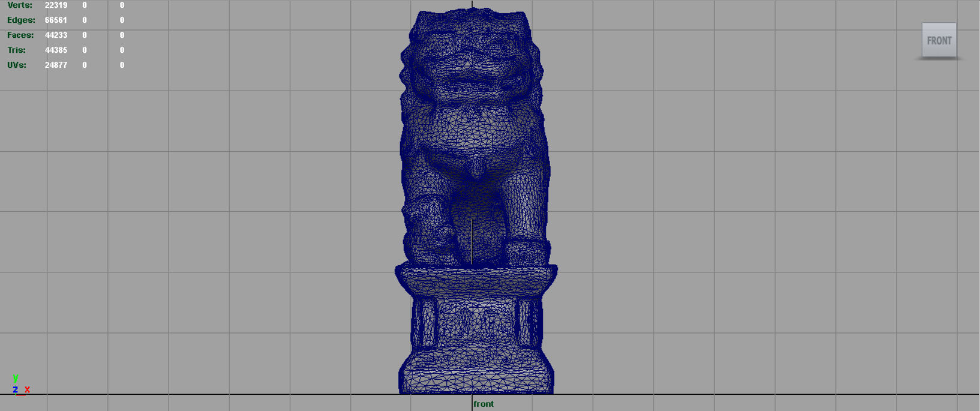Viewport: 980px width, 411px height.
Task: Click the vertex count value 22319
Action: (56, 5)
